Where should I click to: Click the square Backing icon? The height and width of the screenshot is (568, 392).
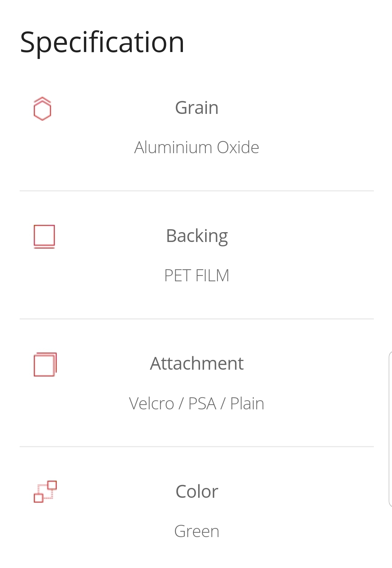44,237
